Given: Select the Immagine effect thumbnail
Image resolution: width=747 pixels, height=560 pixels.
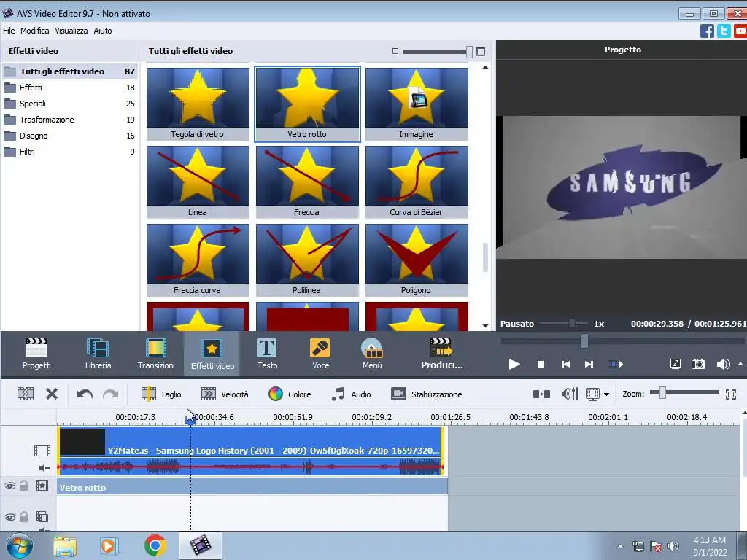Looking at the screenshot, I should (417, 104).
